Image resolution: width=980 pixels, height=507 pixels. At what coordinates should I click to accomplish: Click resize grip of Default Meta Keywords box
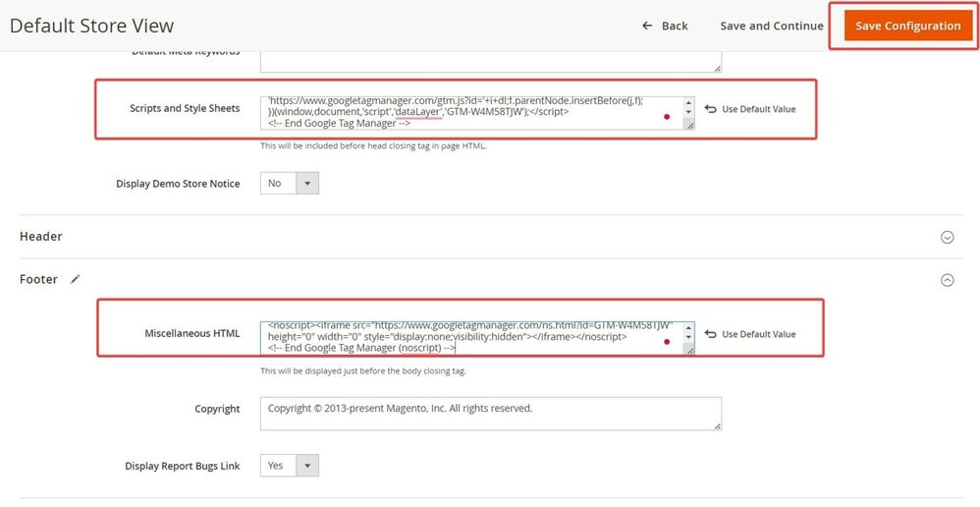coord(717,69)
